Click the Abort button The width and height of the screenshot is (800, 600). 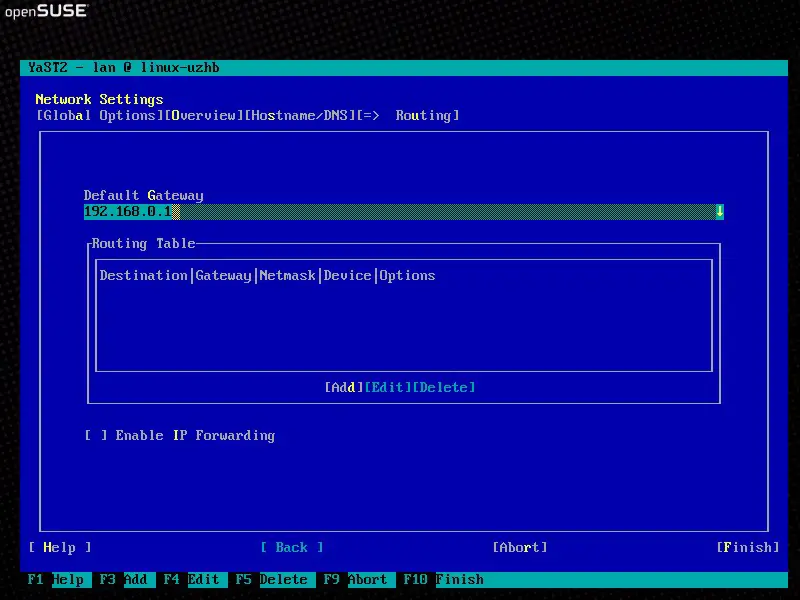pyautogui.click(x=519, y=548)
